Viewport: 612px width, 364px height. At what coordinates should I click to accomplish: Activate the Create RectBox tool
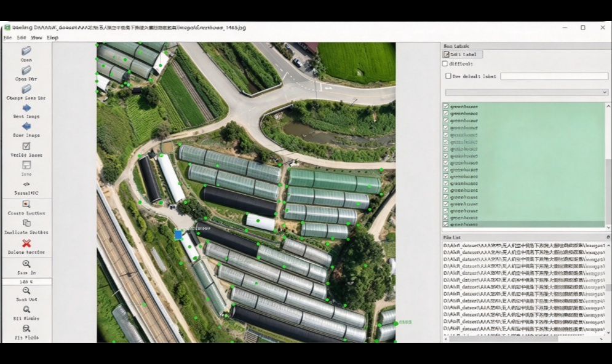pyautogui.click(x=26, y=204)
